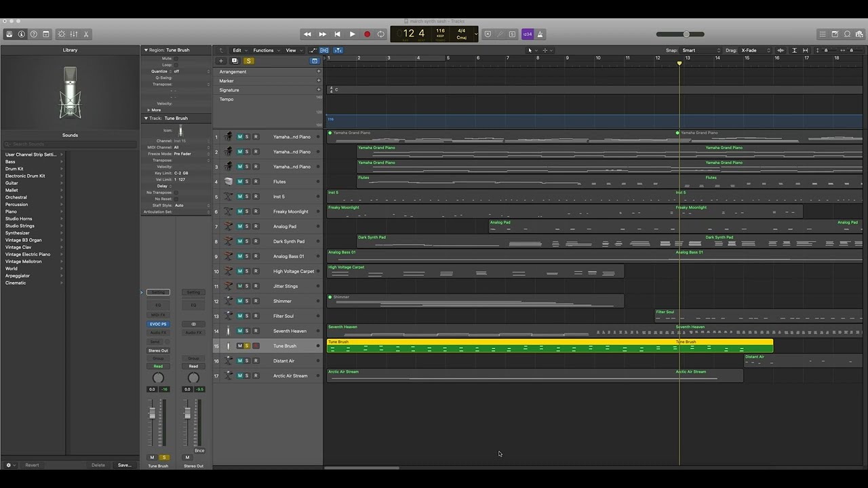Open the List Editors button
The height and width of the screenshot is (488, 868).
[823, 34]
